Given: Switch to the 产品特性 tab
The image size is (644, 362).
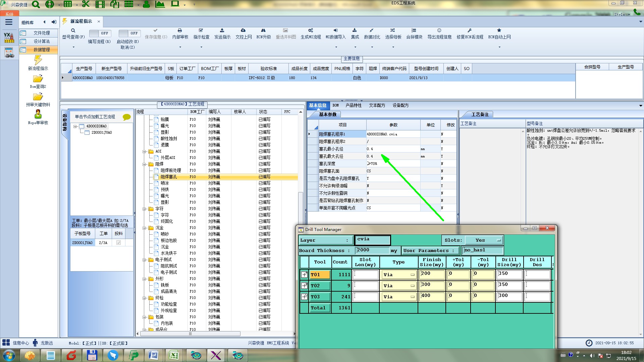Looking at the screenshot, I should tap(354, 105).
